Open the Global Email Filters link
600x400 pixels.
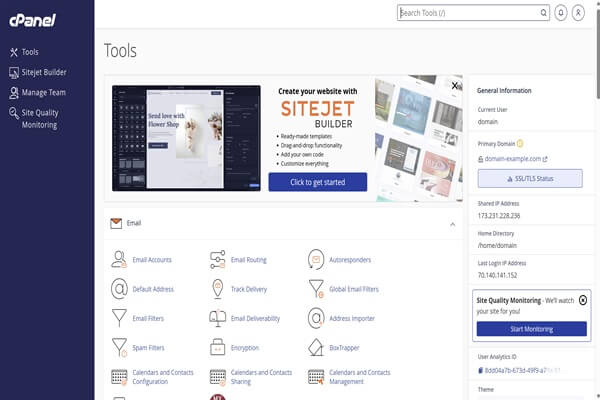354,289
